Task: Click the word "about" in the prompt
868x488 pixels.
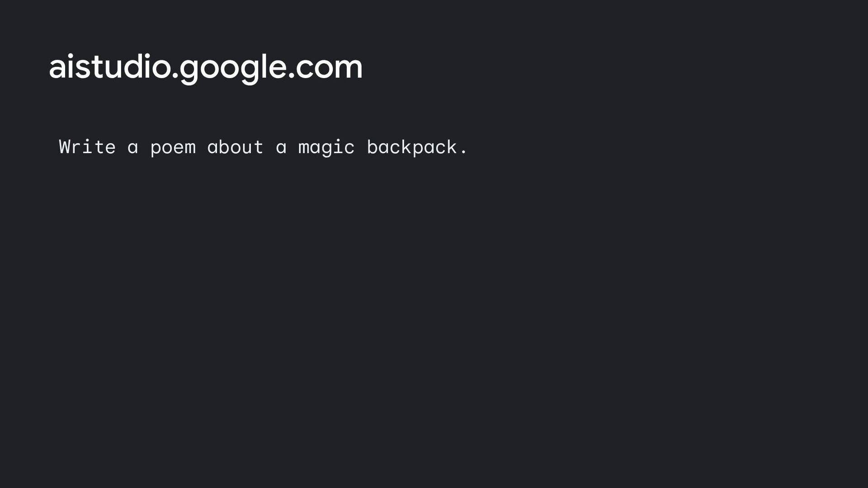Action: [x=236, y=147]
